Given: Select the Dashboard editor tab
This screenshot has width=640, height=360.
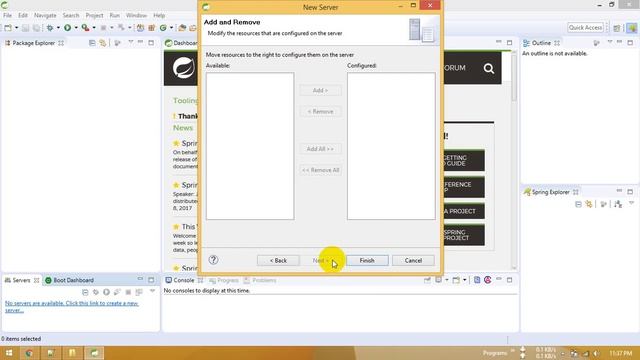Looking at the screenshot, I should coord(182,43).
